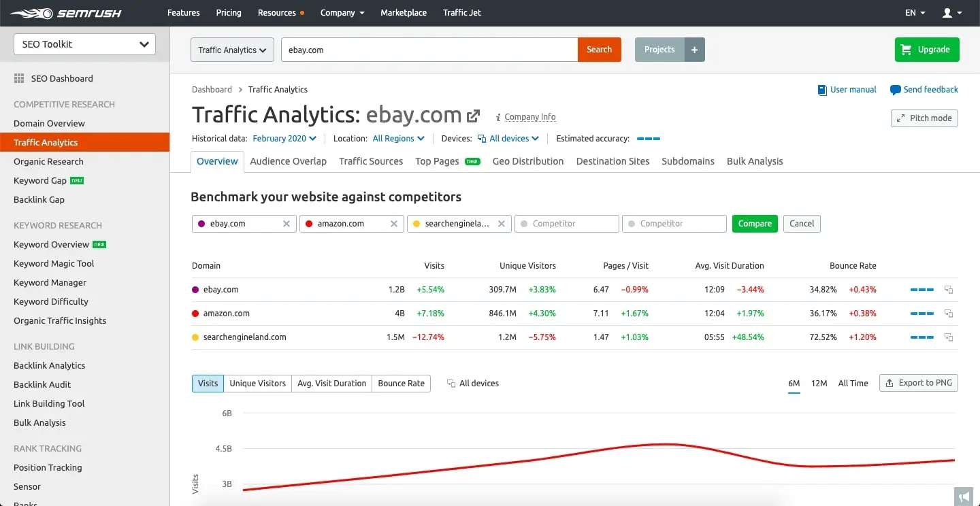Switch chart range to 6M
This screenshot has height=506, width=980.
coord(794,384)
